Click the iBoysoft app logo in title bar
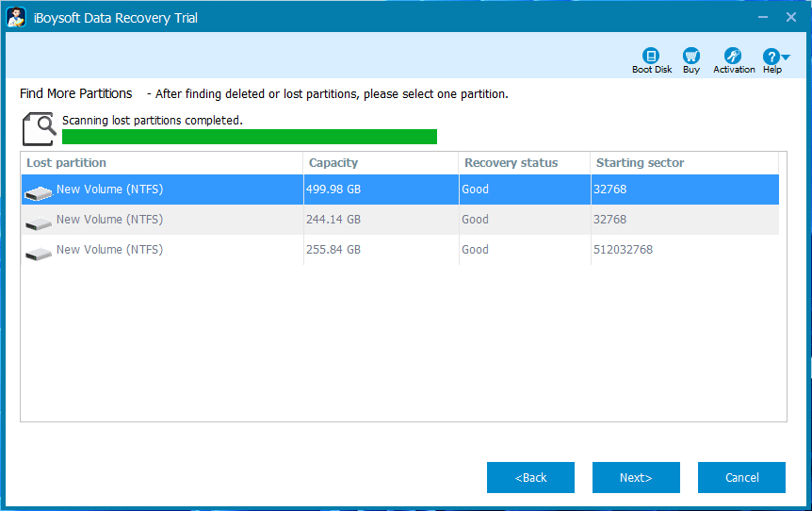This screenshot has width=812, height=511. [16, 17]
